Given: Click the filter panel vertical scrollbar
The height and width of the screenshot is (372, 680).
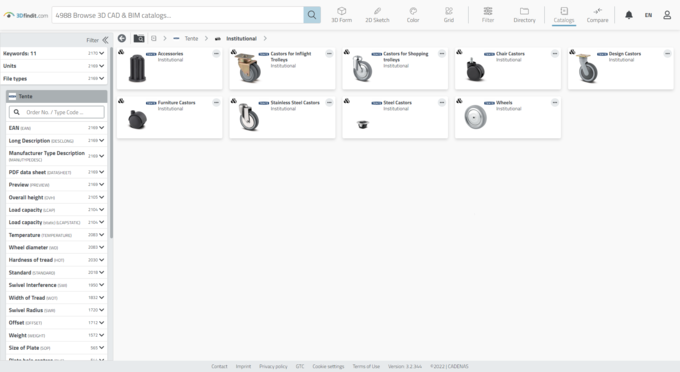Looking at the screenshot, I should coord(111,143).
